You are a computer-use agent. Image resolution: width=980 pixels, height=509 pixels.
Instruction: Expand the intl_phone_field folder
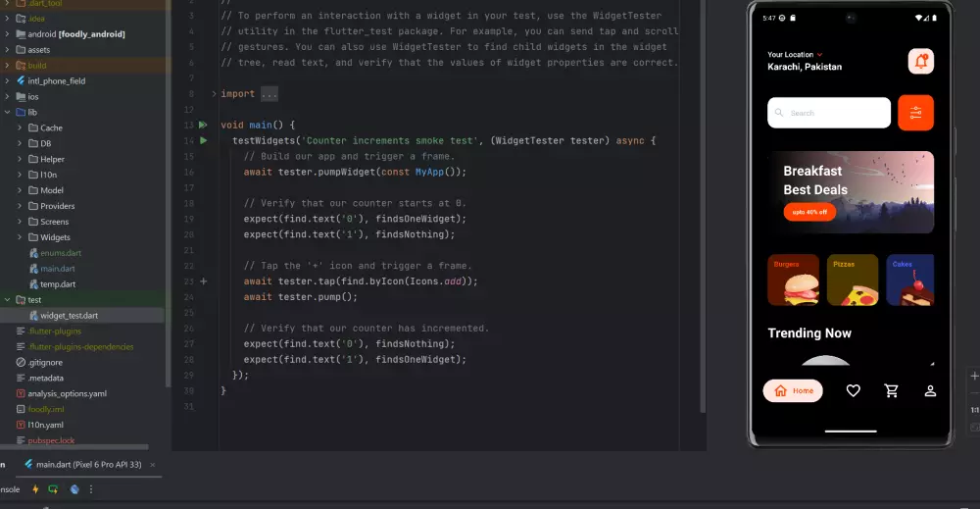coord(8,80)
